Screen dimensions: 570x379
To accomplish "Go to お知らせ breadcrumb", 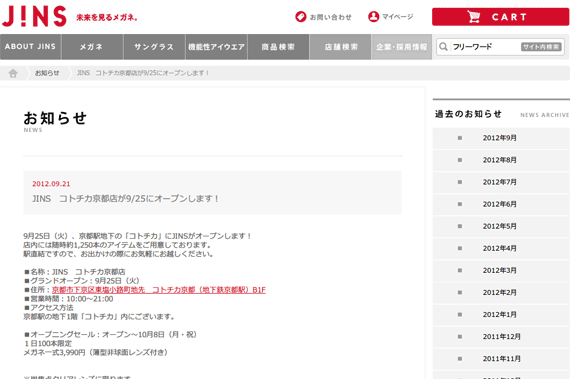I will (47, 73).
